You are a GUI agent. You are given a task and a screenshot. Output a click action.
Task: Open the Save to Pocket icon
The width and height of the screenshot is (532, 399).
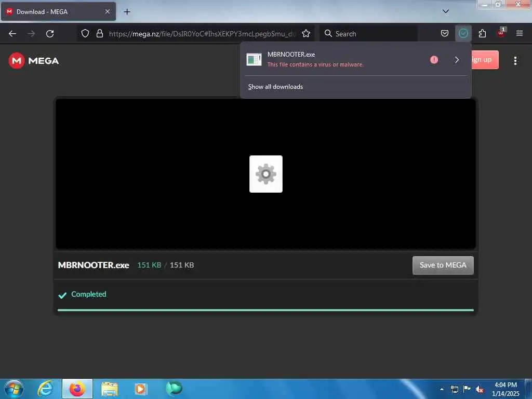pyautogui.click(x=445, y=33)
